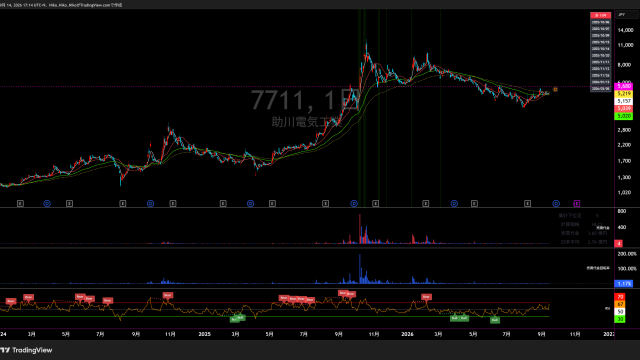
Task: Open the JPY currency selector
Action: tap(627, 15)
